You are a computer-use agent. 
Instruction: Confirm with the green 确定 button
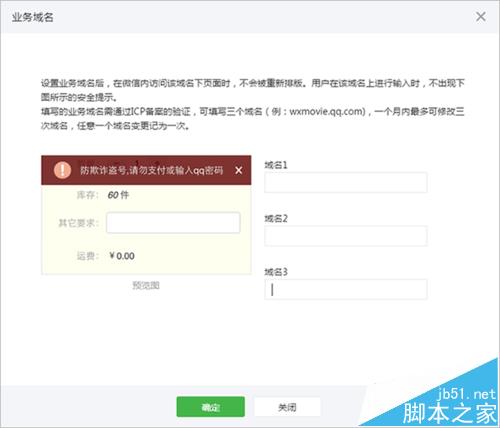210,406
